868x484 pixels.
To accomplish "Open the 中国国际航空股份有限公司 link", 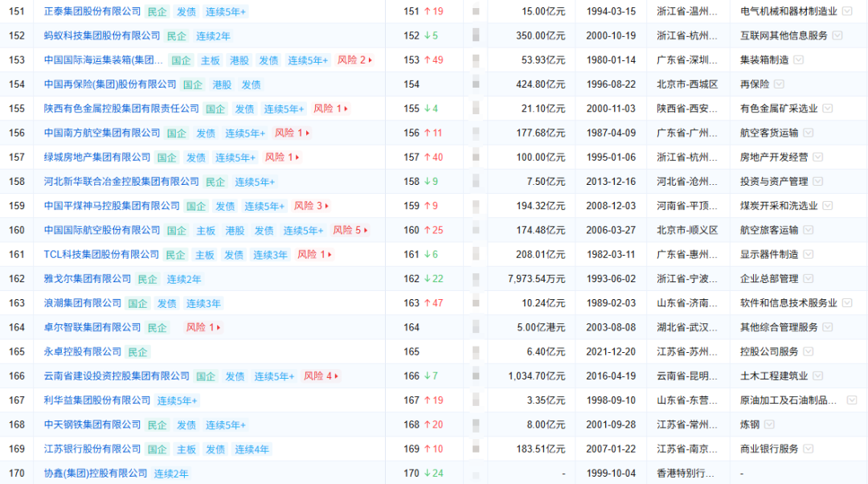I will coord(102,231).
